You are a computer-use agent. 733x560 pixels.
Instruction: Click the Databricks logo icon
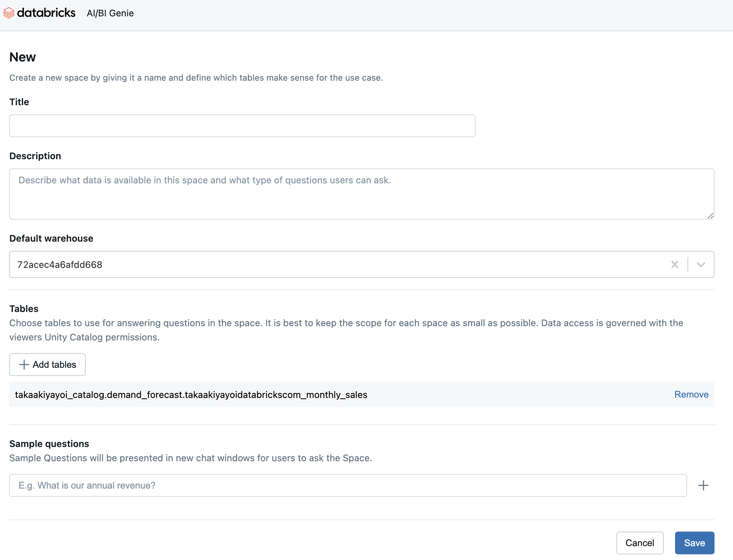coord(9,13)
